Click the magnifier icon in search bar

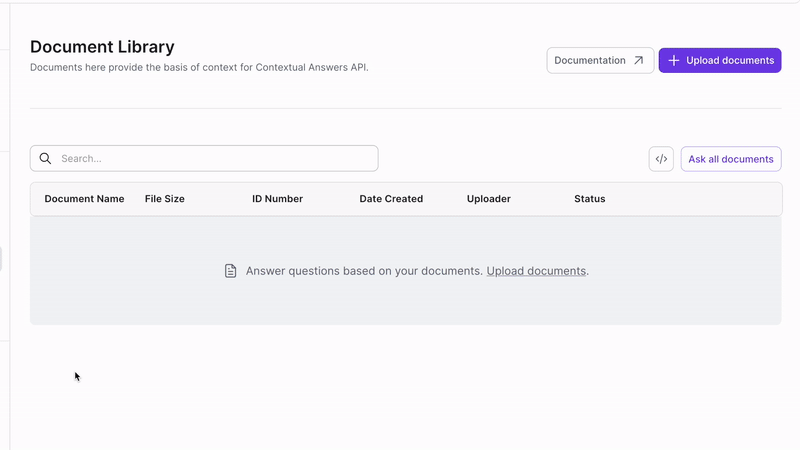click(x=45, y=159)
